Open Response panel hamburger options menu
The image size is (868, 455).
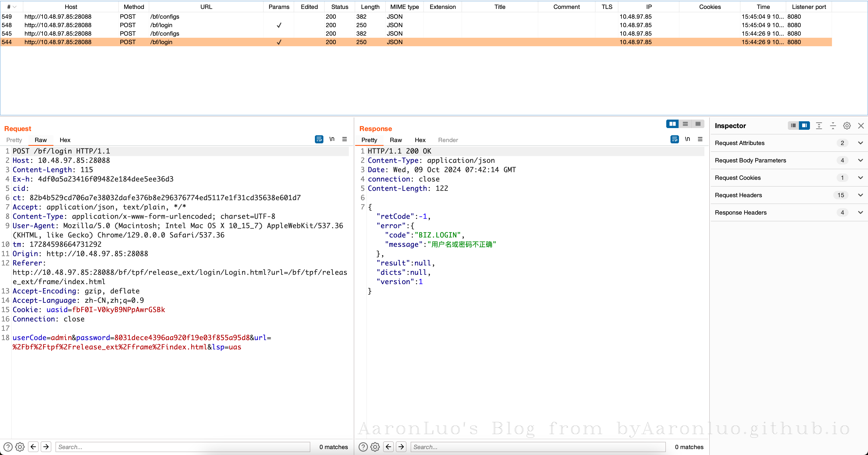click(700, 139)
